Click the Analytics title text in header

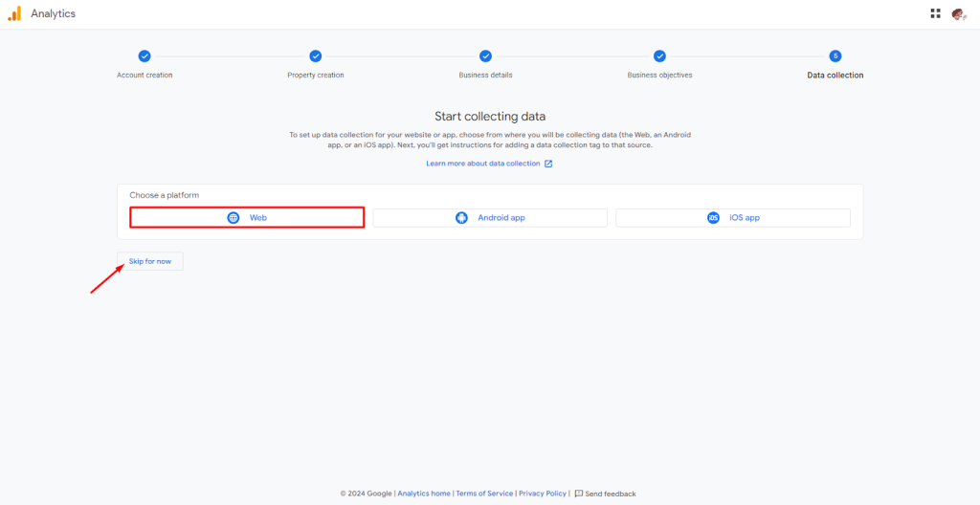coord(54,13)
